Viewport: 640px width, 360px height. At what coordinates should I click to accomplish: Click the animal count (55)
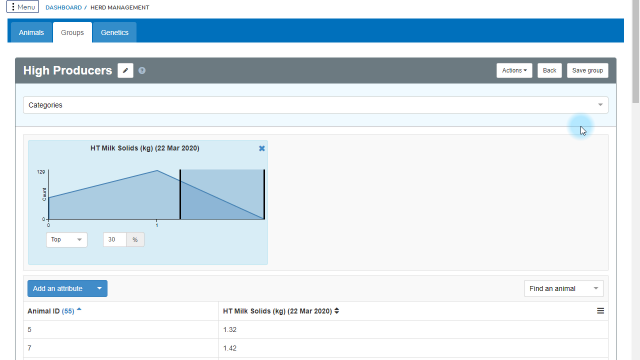[x=68, y=311]
